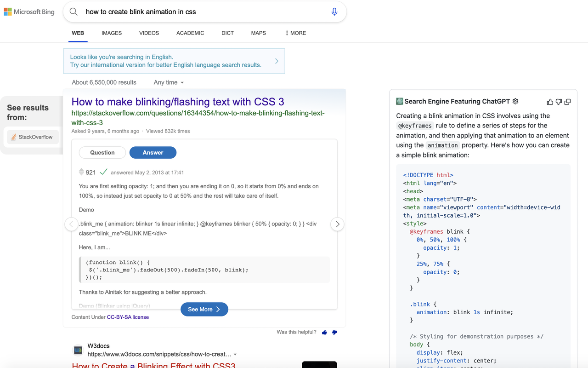
Task: Give thumbs down to the ChatGPT answer
Action: [559, 102]
